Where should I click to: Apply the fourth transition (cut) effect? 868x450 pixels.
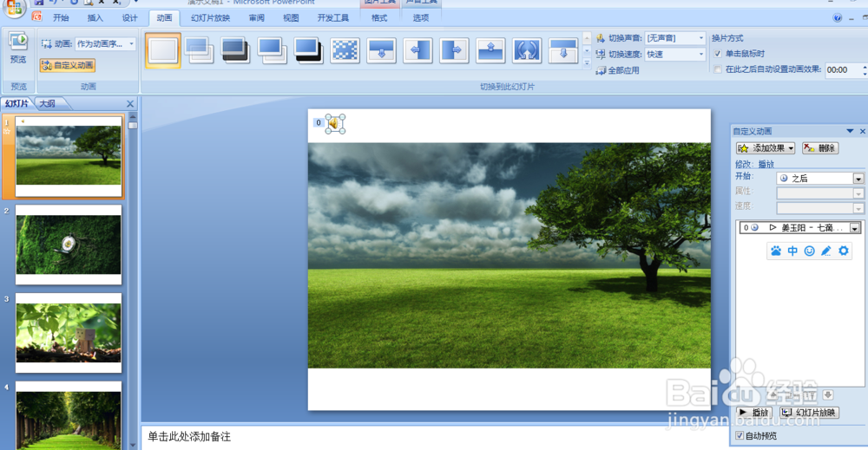click(273, 50)
